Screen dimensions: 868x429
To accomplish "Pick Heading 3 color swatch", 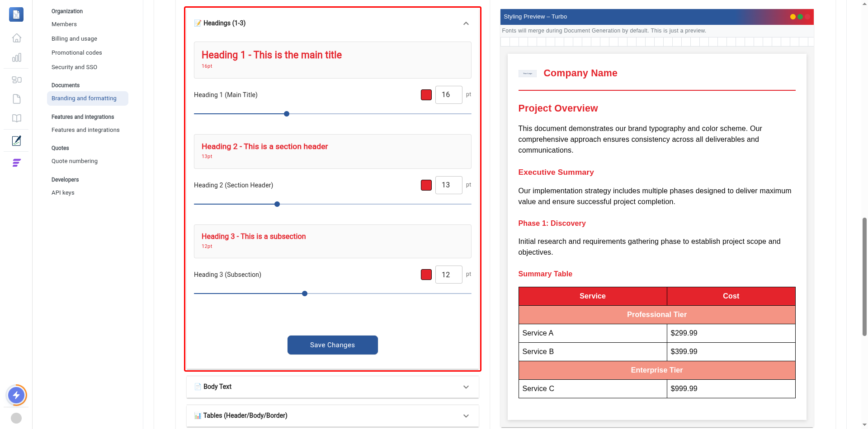I will (x=426, y=275).
